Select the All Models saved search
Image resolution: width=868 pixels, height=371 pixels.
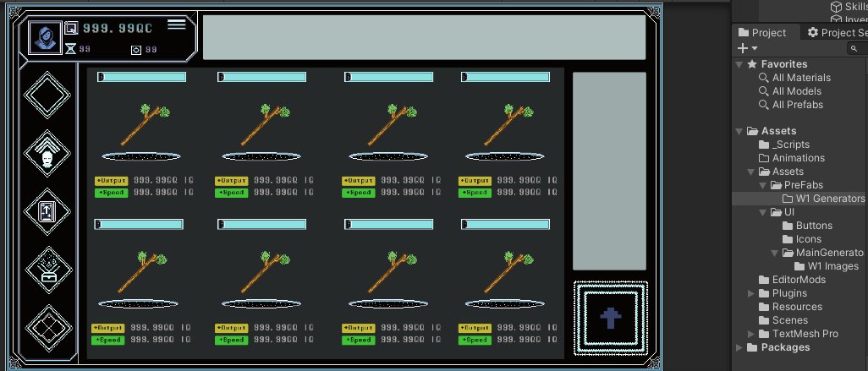click(790, 91)
